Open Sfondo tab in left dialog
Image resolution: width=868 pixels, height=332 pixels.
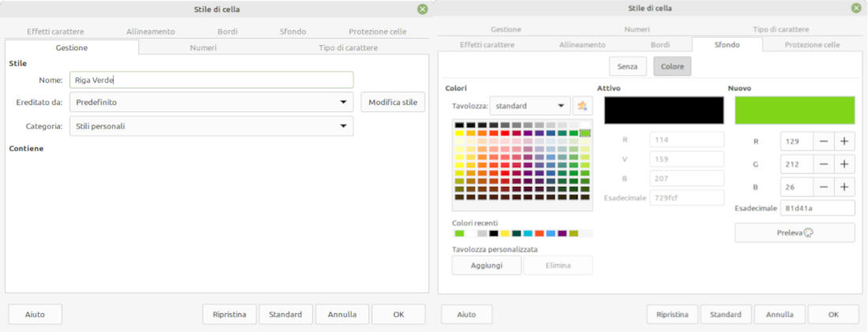coord(293,32)
